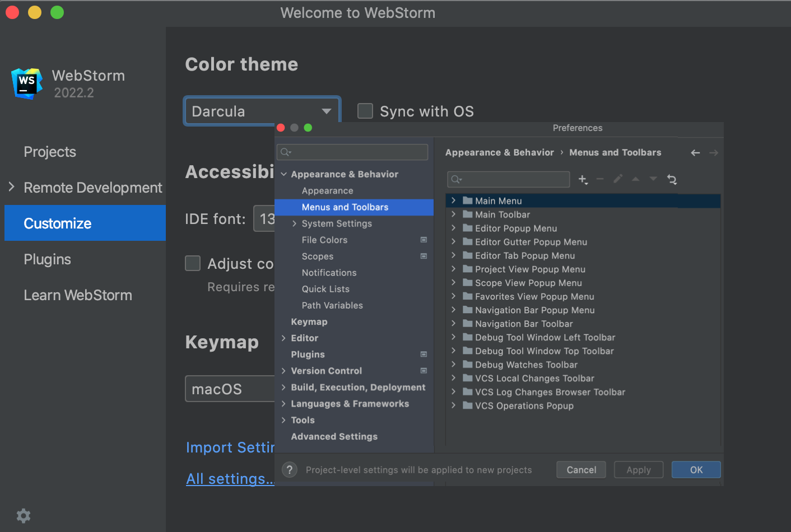
Task: Expand Editor Gutter Popup Menu node
Action: point(454,241)
